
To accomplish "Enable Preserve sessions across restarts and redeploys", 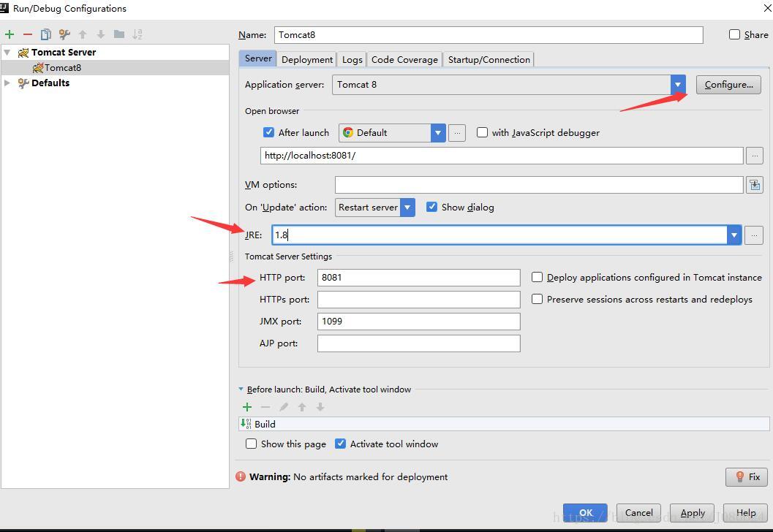I will (x=537, y=299).
